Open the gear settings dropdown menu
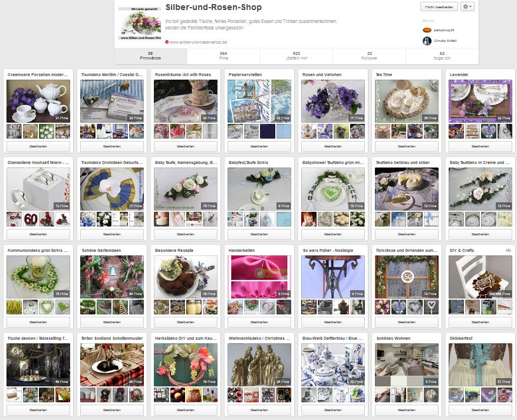 467,6
